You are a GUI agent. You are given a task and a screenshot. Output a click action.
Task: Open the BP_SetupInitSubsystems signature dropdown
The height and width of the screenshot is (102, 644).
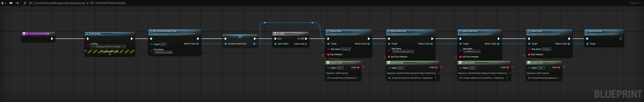pos(412,78)
